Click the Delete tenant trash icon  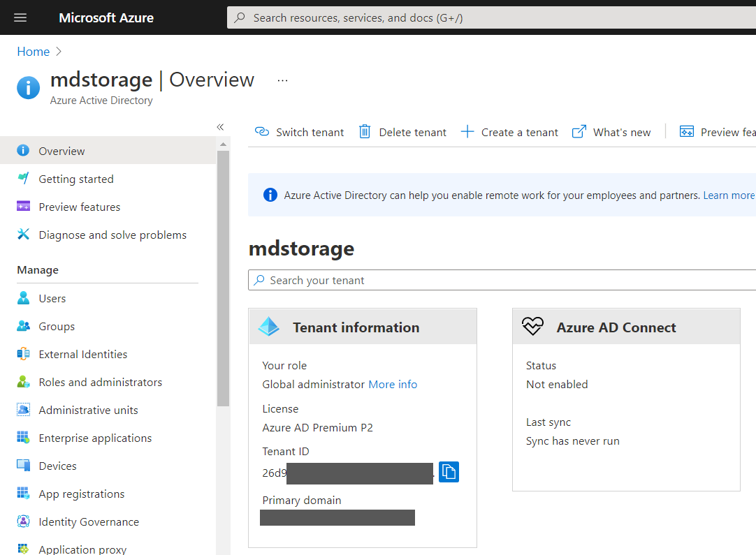[x=365, y=131]
